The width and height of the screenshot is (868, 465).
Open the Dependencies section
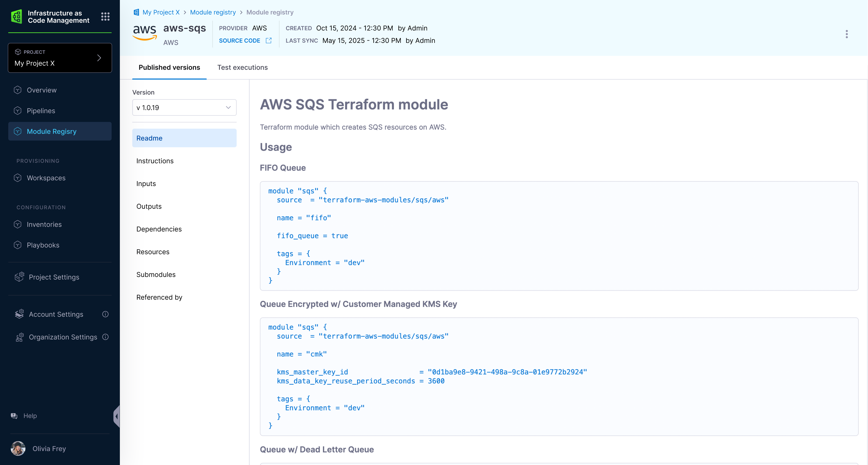point(159,229)
